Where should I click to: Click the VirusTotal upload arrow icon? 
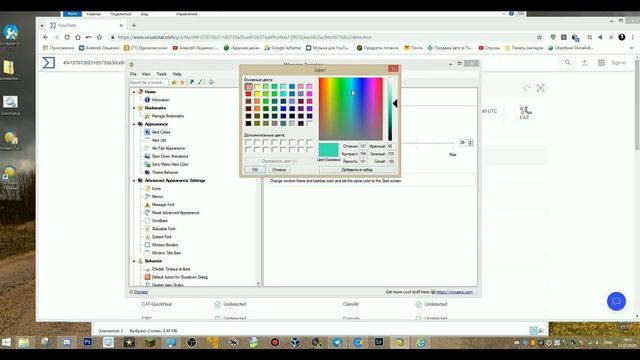(584, 63)
